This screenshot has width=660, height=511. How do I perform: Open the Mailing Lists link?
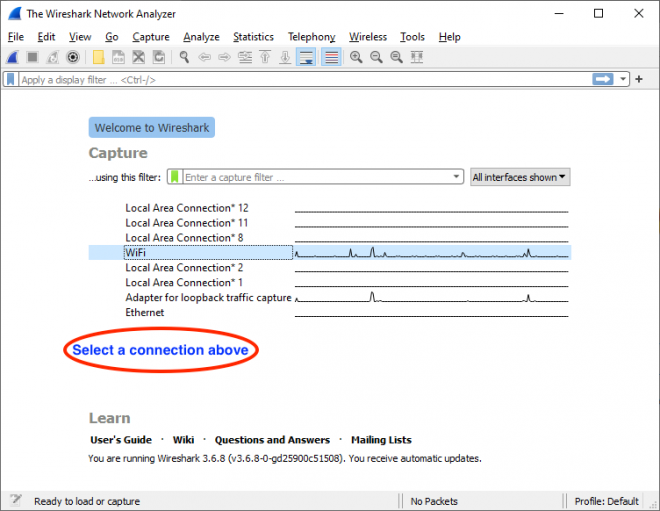coord(381,440)
